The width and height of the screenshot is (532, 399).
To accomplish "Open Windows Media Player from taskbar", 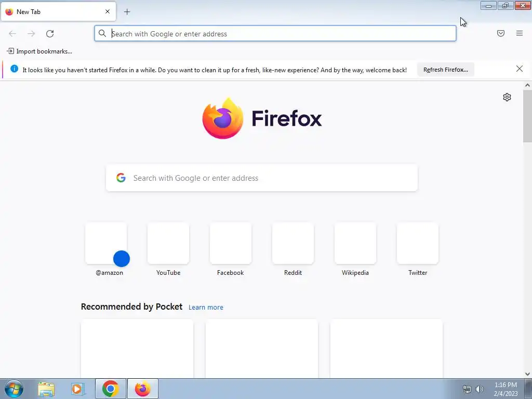I will pyautogui.click(x=77, y=389).
